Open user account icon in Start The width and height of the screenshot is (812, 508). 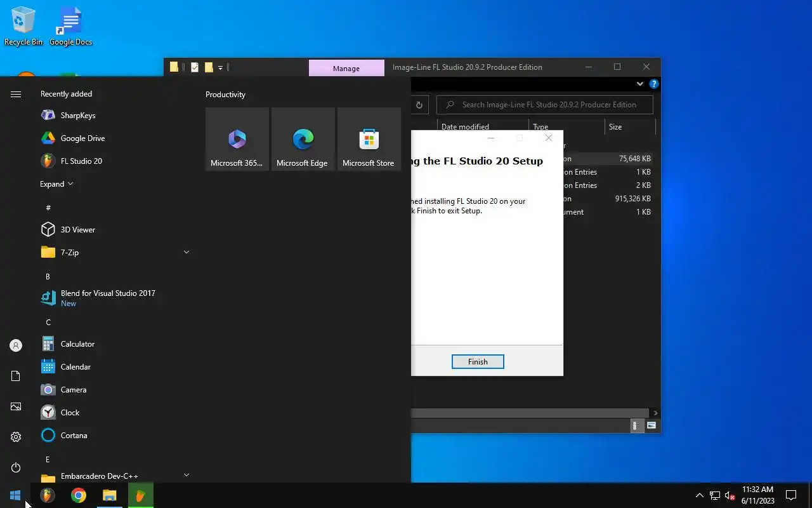pyautogui.click(x=16, y=345)
